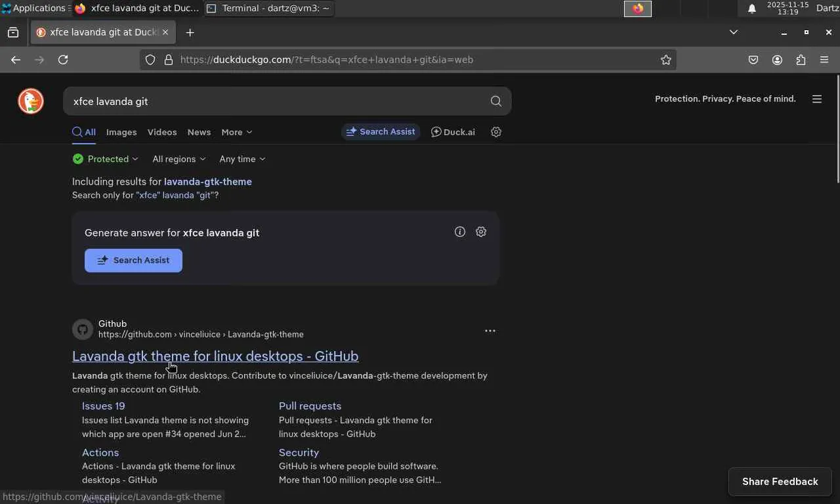This screenshot has height=504, width=840.
Task: Follow the lavanda-gtk-theme suggestion link
Action: [x=208, y=182]
